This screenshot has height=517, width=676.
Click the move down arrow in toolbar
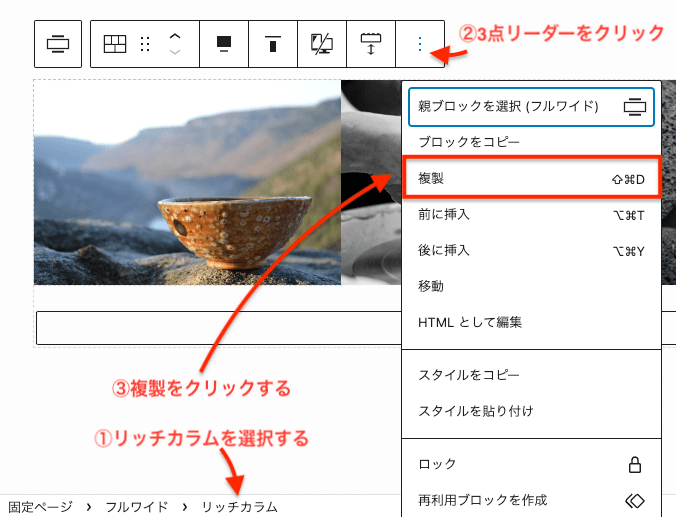(x=175, y=52)
